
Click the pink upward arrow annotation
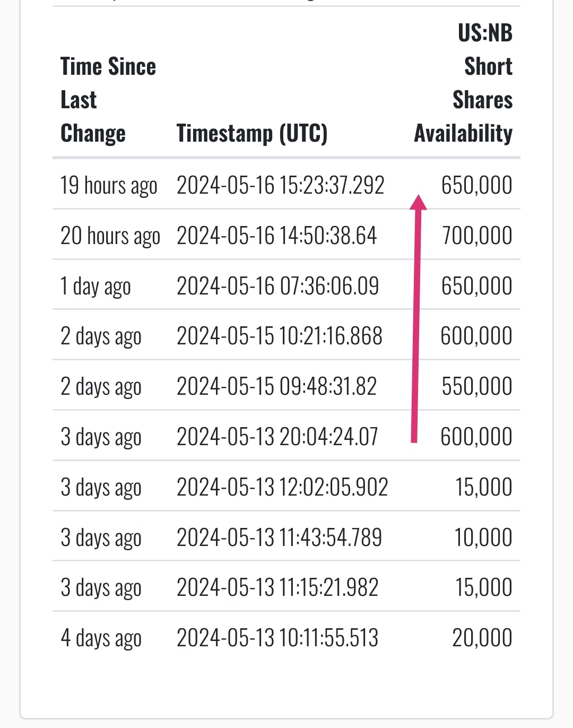pos(417,318)
